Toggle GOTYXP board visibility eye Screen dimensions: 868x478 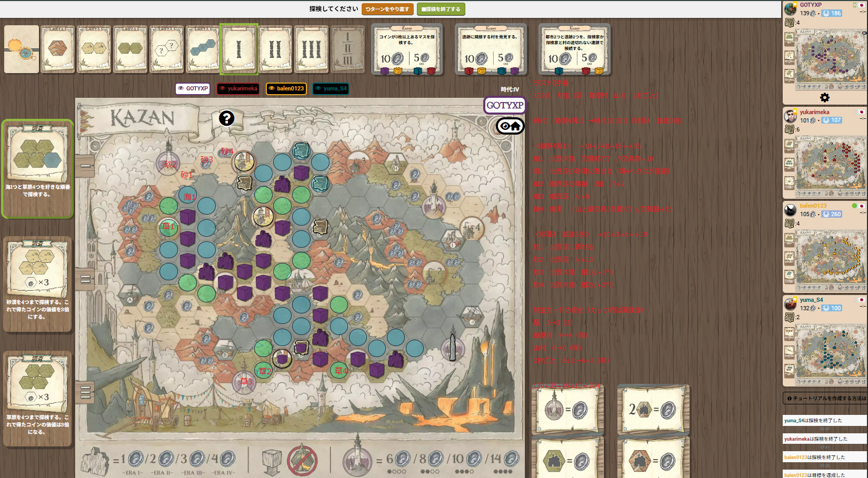[x=181, y=88]
